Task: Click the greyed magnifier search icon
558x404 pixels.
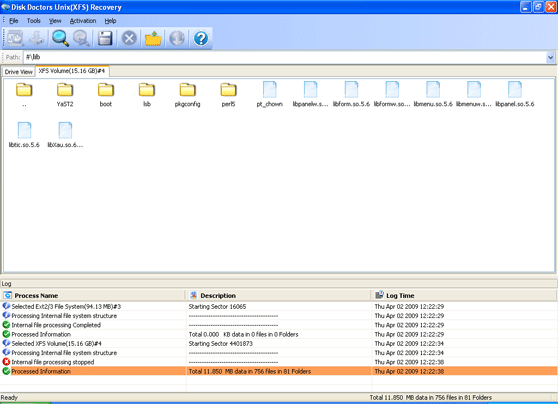Action: click(x=81, y=38)
